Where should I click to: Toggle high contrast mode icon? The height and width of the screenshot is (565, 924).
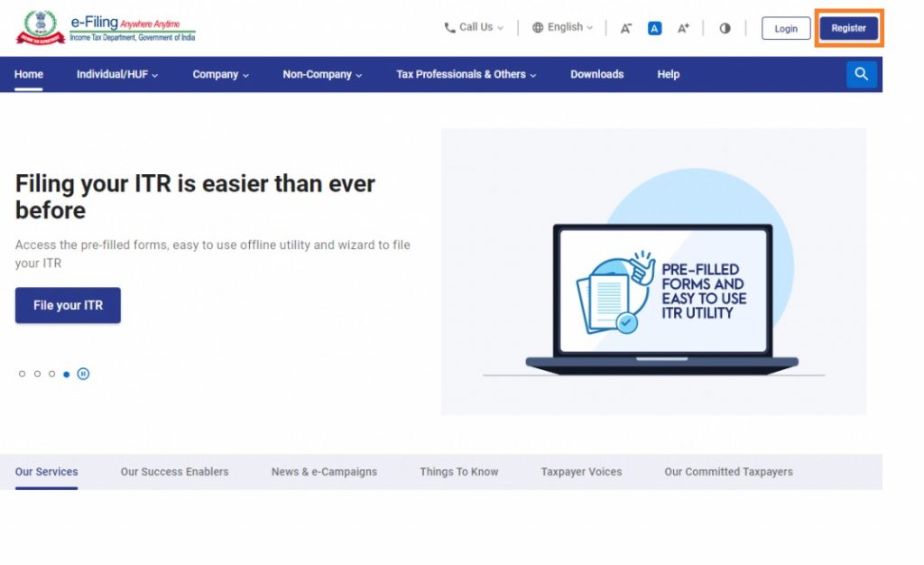coord(725,28)
